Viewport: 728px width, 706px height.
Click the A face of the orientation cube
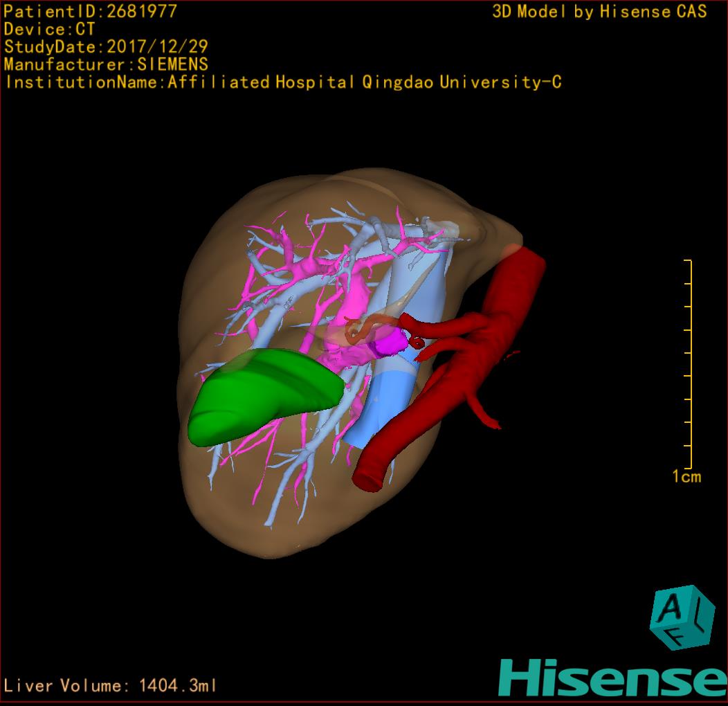tap(672, 607)
